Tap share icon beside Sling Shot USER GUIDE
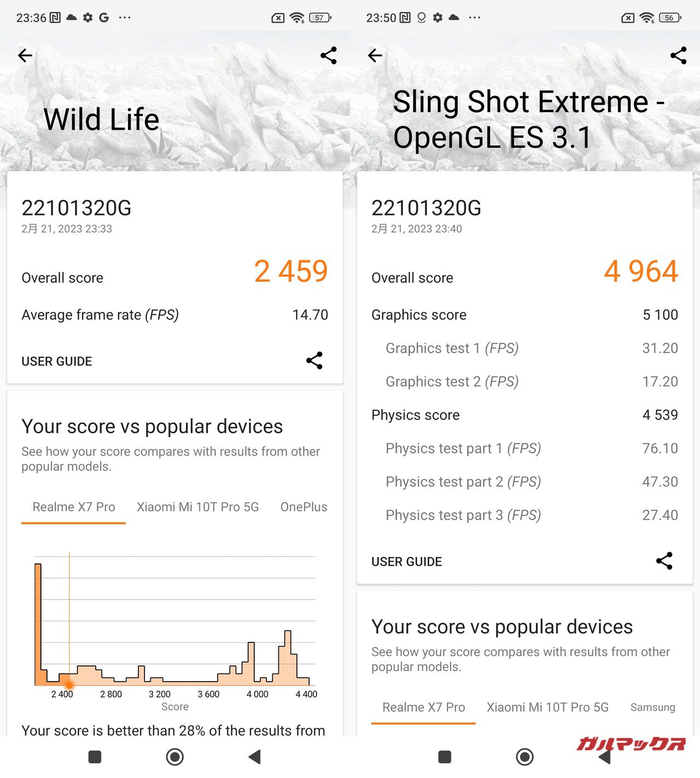 point(664,561)
